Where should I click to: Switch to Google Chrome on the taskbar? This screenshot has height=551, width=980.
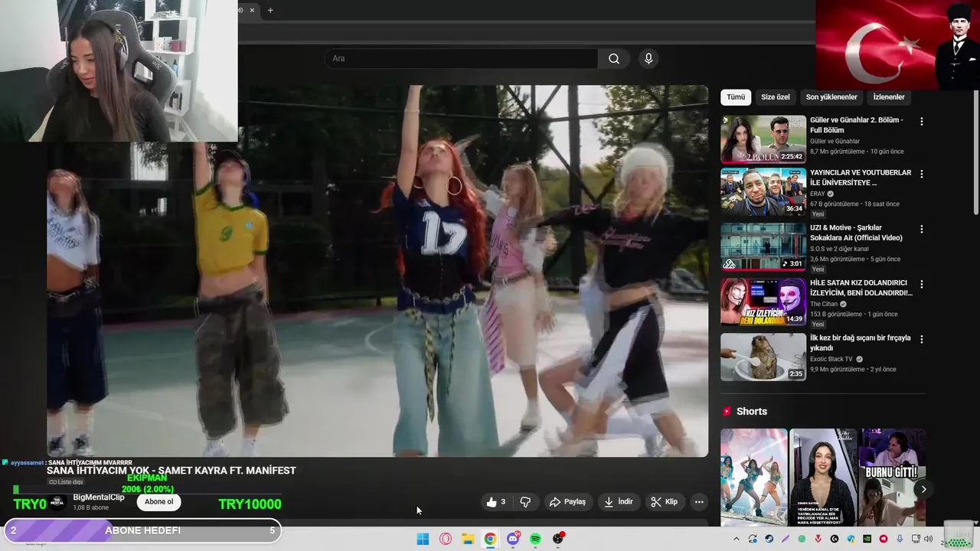click(490, 539)
